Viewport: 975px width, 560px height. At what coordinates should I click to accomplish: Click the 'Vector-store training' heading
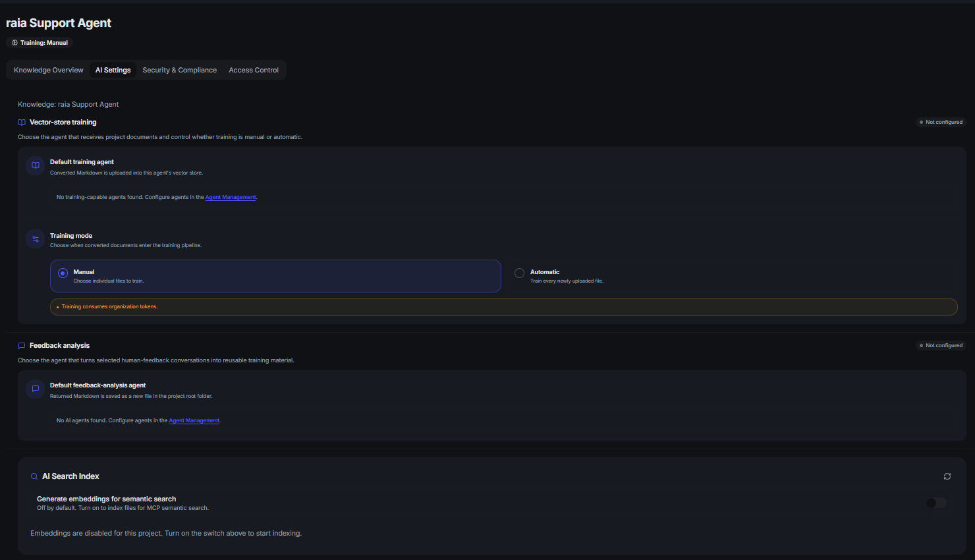coord(63,122)
